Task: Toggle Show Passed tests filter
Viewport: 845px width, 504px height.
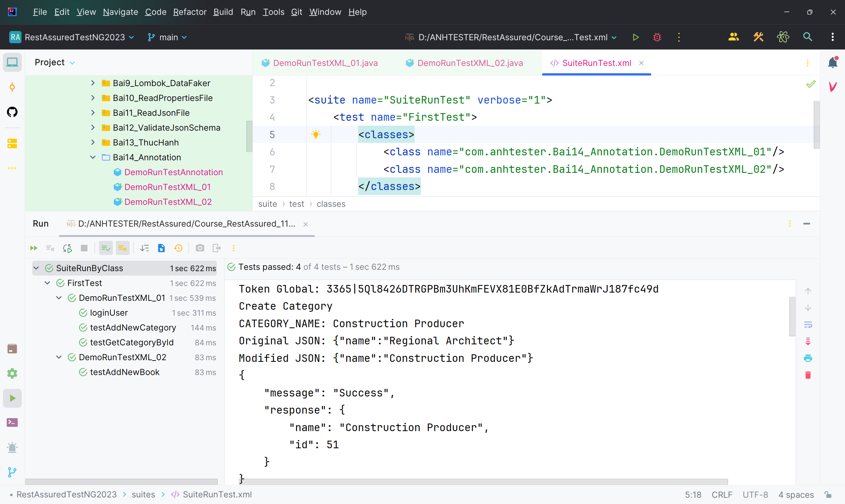Action: click(x=106, y=248)
